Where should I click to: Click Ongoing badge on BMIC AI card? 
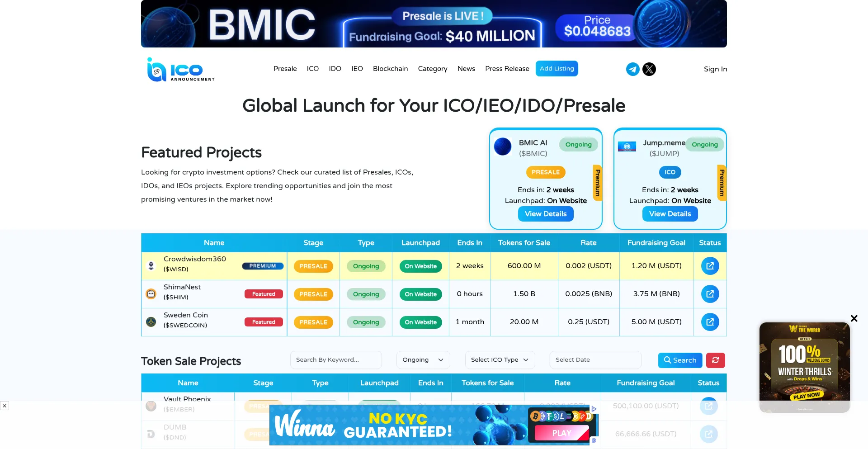click(578, 145)
